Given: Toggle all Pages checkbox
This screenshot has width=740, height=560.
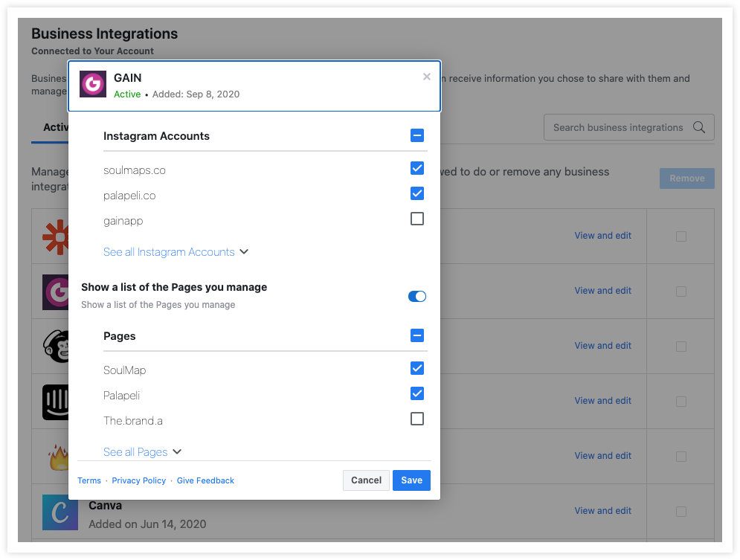Looking at the screenshot, I should coord(417,336).
